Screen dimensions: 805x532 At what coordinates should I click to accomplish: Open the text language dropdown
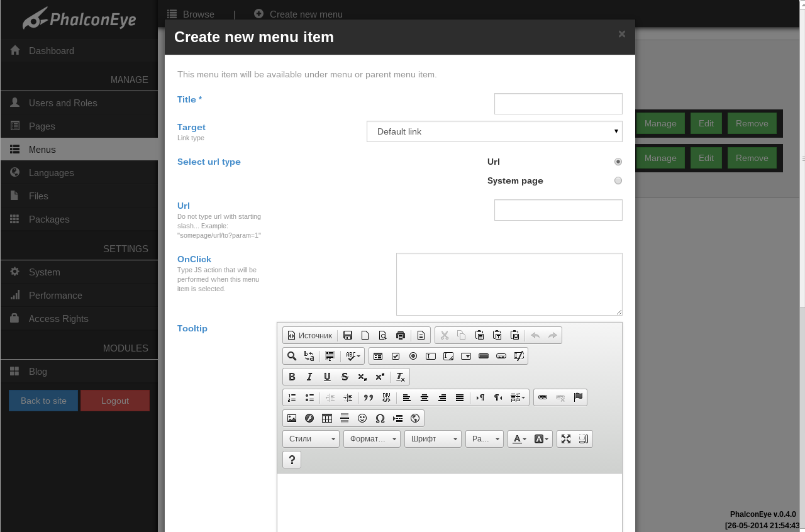pos(518,397)
